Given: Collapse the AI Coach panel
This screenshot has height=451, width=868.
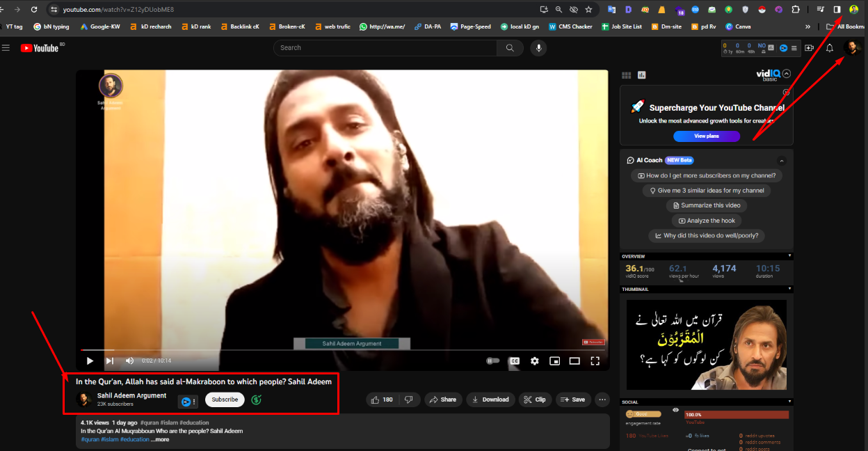Looking at the screenshot, I should pos(781,160).
